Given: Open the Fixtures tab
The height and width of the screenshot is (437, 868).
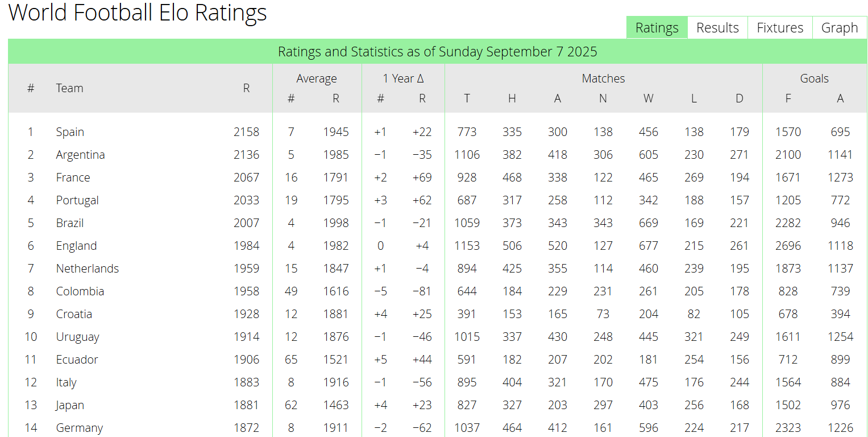Looking at the screenshot, I should pos(780,28).
